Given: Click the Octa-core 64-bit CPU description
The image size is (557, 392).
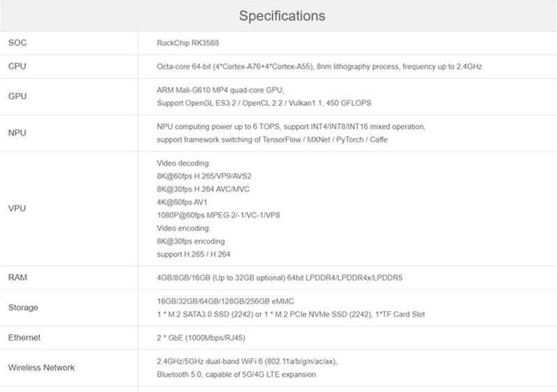Looking at the screenshot, I should (x=320, y=66).
